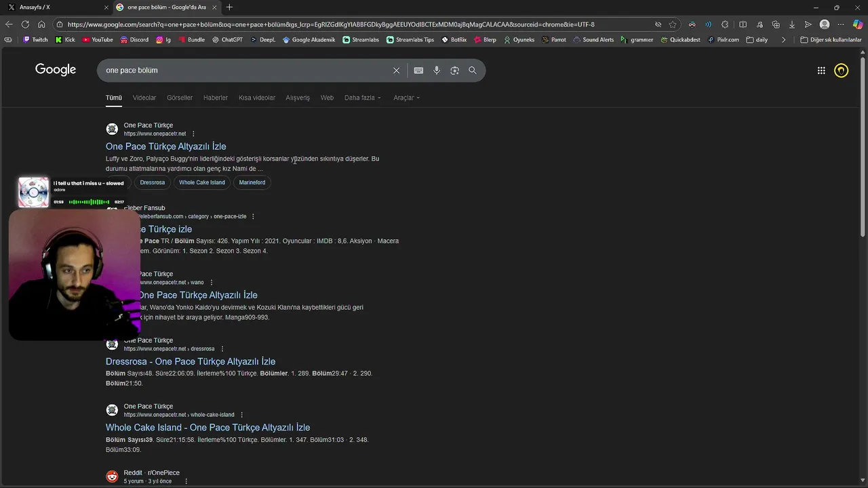
Task: Select the Kısa videolar search tab
Action: point(257,98)
